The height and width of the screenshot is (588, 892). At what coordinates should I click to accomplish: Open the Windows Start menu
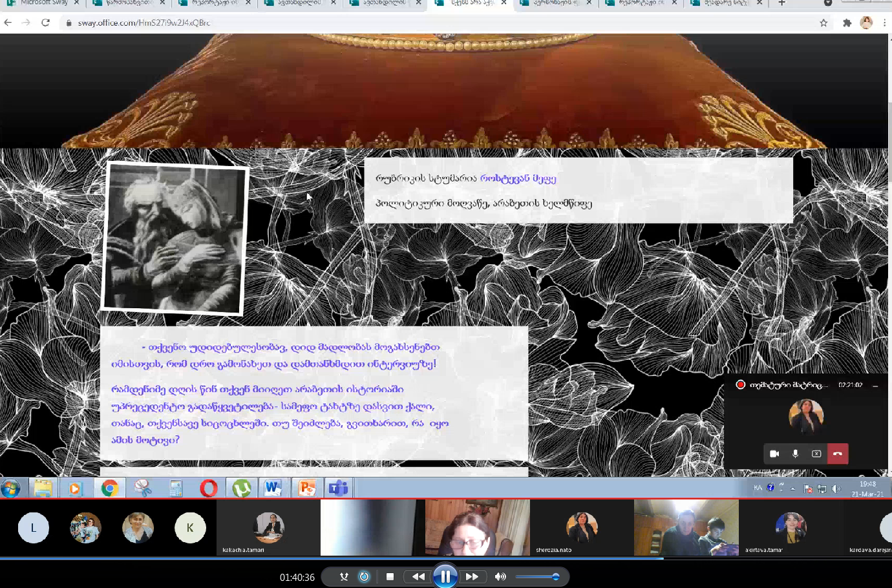point(10,488)
